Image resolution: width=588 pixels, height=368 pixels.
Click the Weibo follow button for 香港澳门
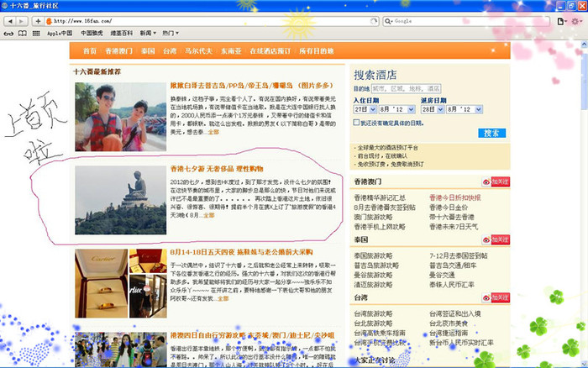coord(496,182)
